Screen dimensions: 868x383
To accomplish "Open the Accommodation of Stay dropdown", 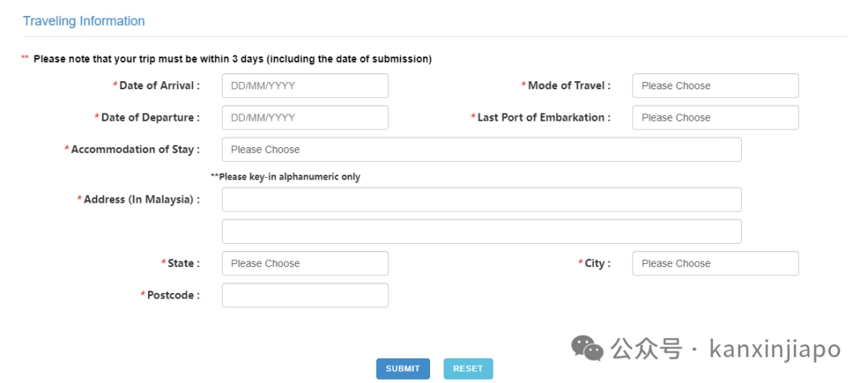I will [x=481, y=150].
